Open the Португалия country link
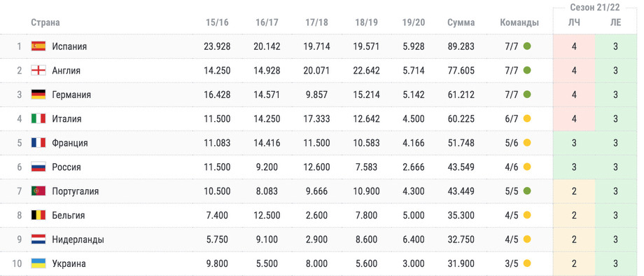Screen dimensions: 644x276 75,191
